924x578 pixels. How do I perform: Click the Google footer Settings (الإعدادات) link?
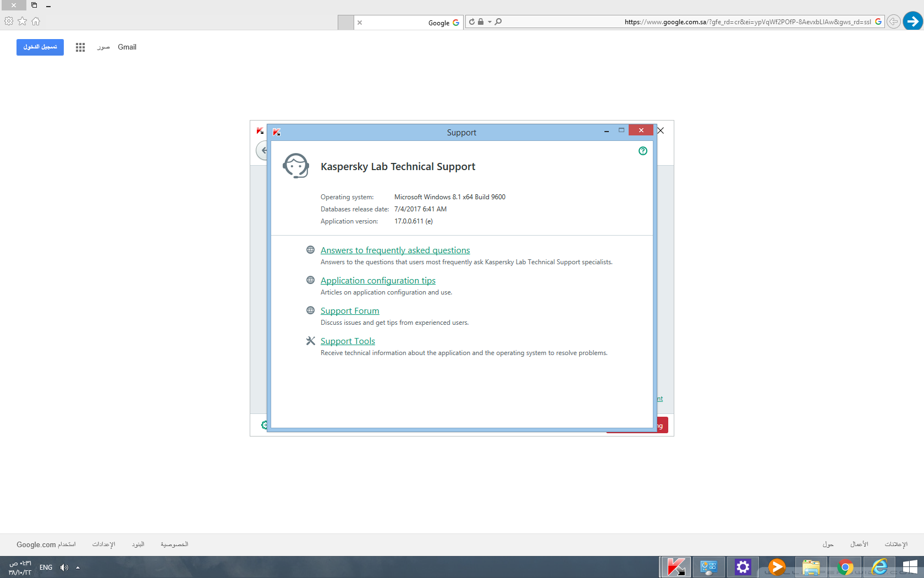(103, 544)
